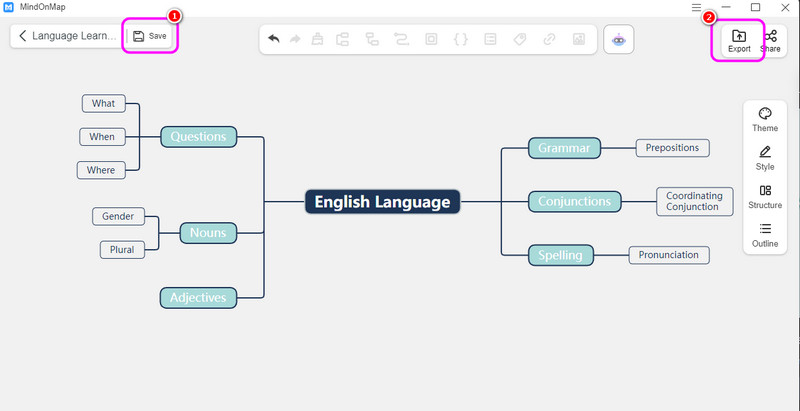Open the Theme panel
The image size is (800, 411).
765,120
